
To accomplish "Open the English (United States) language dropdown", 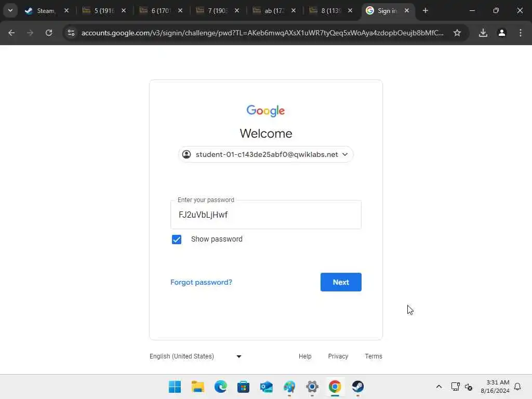I will (x=195, y=356).
